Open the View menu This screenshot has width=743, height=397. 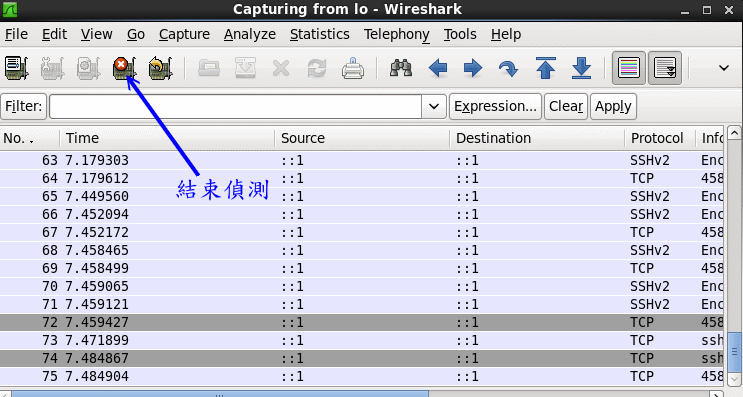pyautogui.click(x=97, y=34)
